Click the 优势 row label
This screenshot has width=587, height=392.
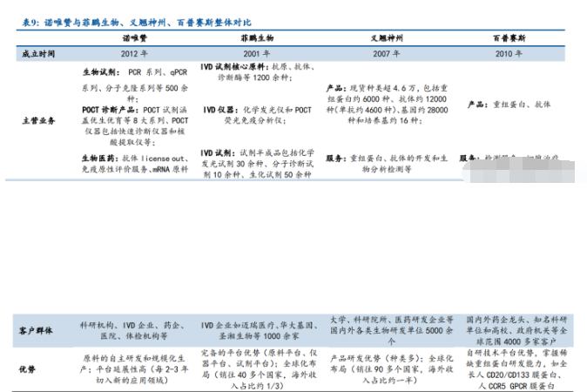27,369
